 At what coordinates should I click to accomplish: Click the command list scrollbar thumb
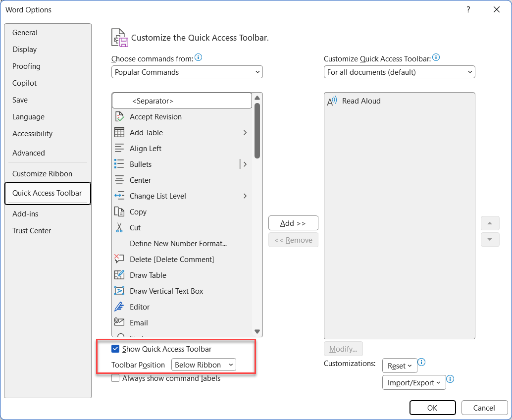pyautogui.click(x=257, y=131)
